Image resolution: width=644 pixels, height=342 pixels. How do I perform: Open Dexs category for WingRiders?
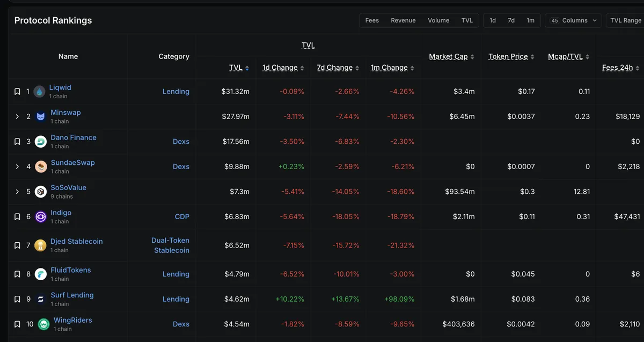coord(181,324)
